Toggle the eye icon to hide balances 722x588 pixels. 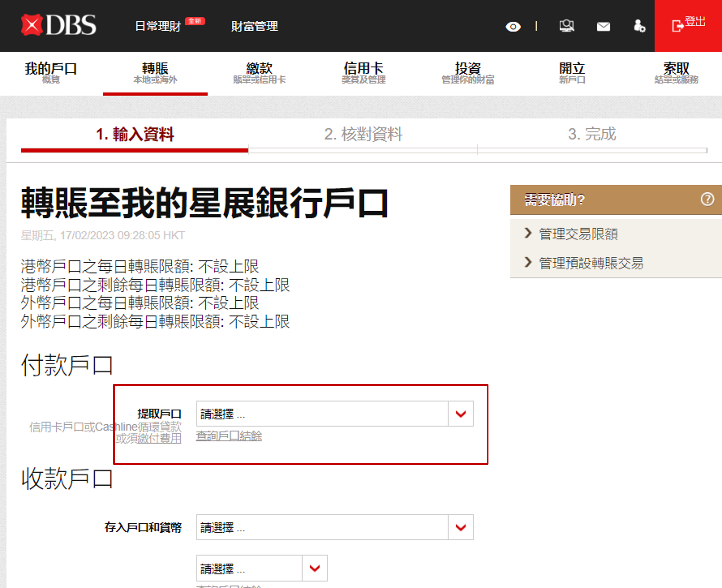[x=513, y=26]
